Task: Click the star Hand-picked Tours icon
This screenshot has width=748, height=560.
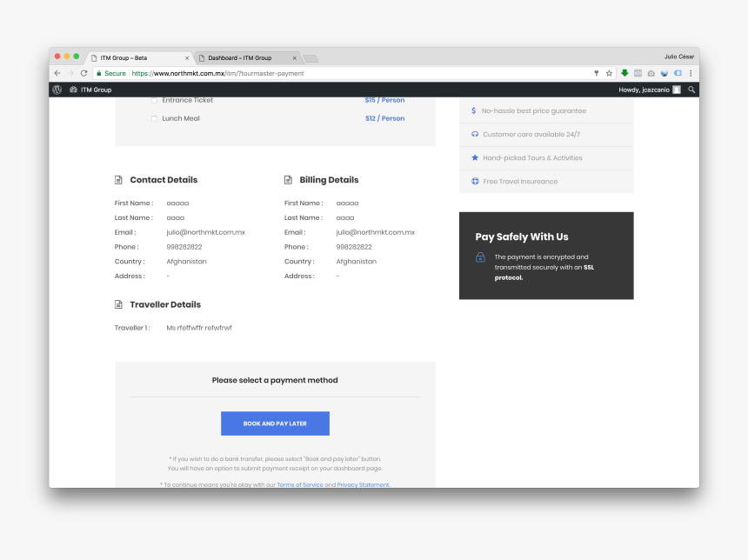Action: (475, 157)
